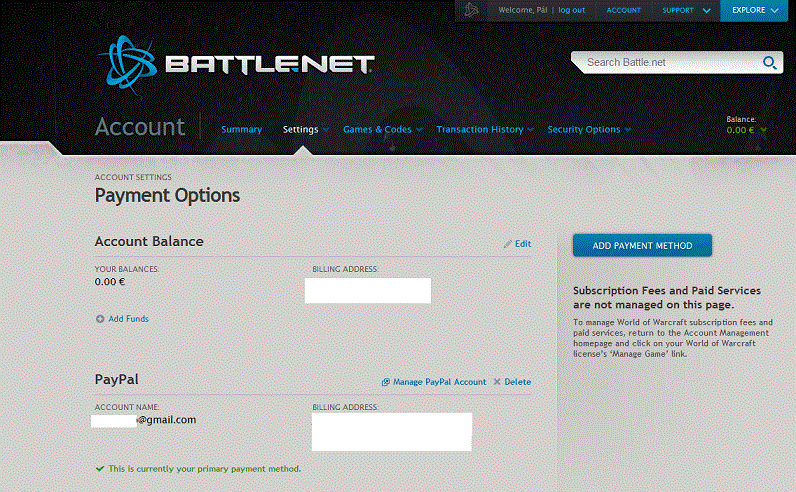
Task: Open the Explore dropdown
Action: [x=754, y=11]
